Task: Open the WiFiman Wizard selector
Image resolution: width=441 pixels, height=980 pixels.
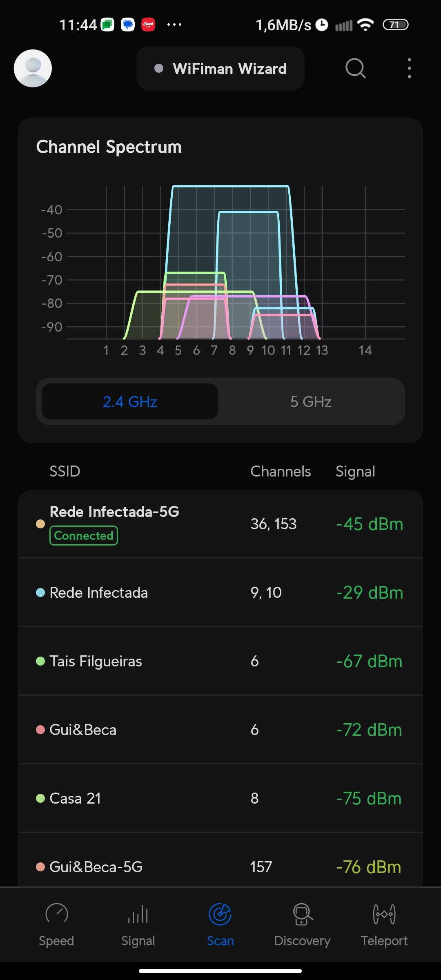Action: pos(220,68)
